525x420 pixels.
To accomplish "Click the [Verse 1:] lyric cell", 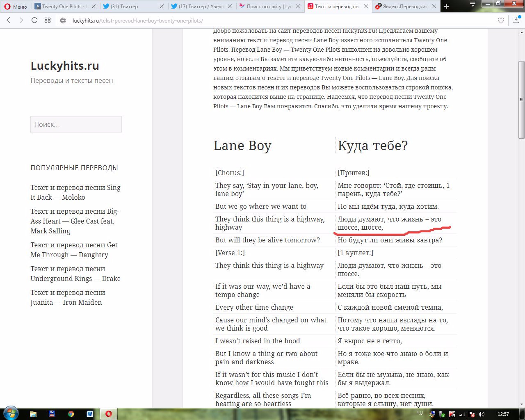I will [x=230, y=253].
